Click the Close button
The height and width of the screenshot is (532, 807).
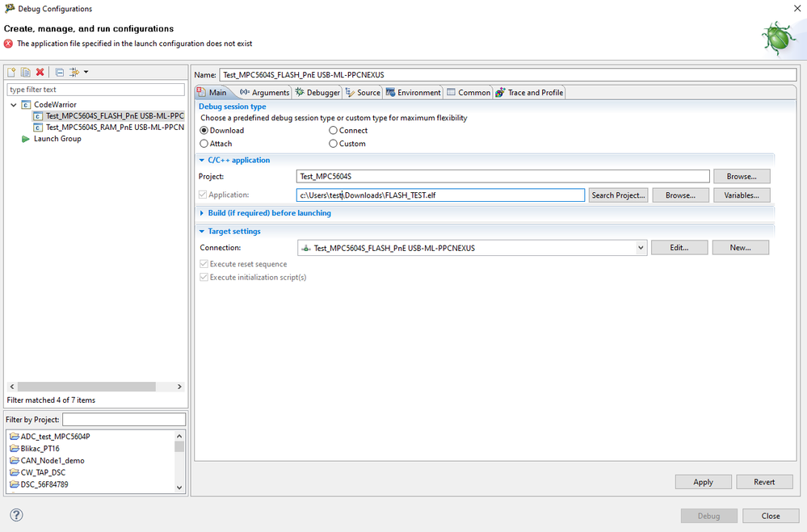point(771,516)
